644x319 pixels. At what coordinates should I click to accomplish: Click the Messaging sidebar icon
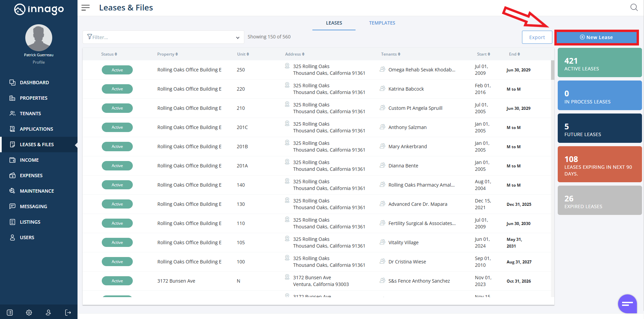12,206
